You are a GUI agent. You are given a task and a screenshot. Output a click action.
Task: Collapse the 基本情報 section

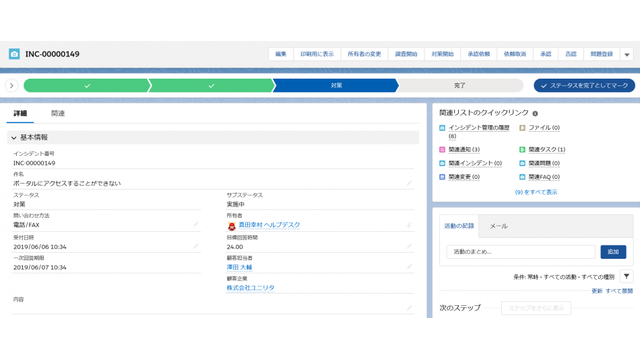pos(14,138)
